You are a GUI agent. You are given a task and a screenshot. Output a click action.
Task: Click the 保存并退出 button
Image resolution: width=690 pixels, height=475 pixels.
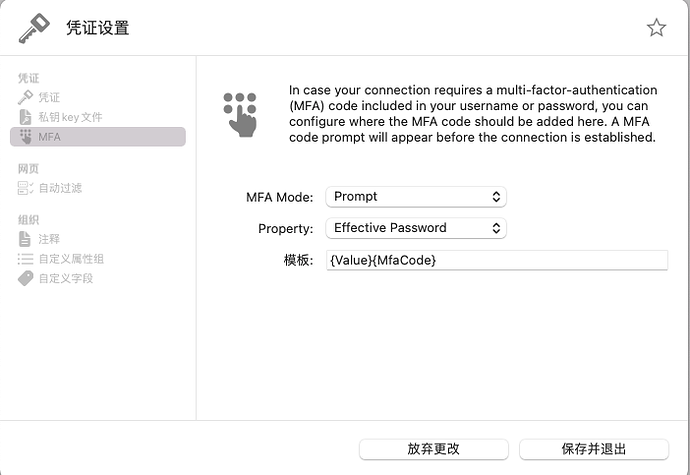(x=594, y=449)
